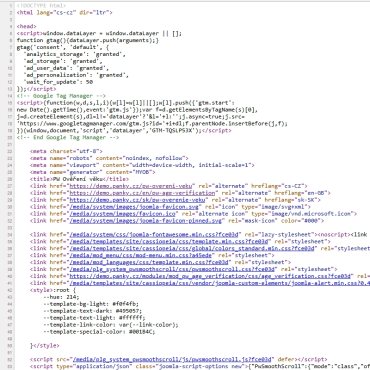Click the "function gtag()" line
The height and width of the screenshot is (370, 370).
pos(88,40)
